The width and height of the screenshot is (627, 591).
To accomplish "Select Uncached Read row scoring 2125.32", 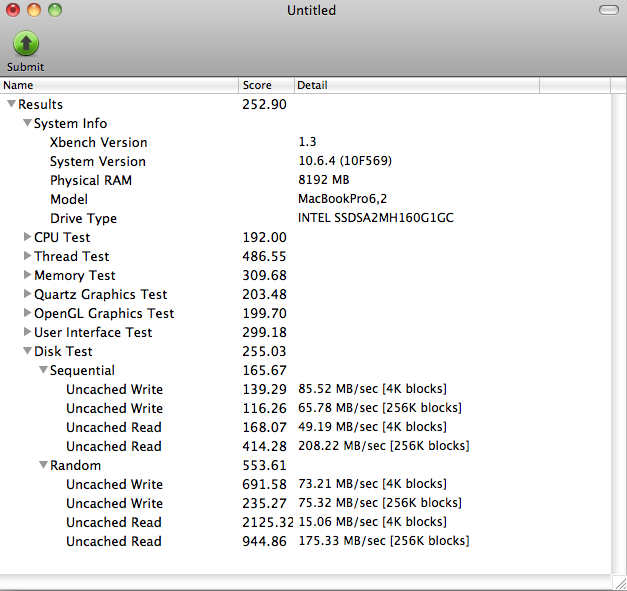I will coord(306,522).
